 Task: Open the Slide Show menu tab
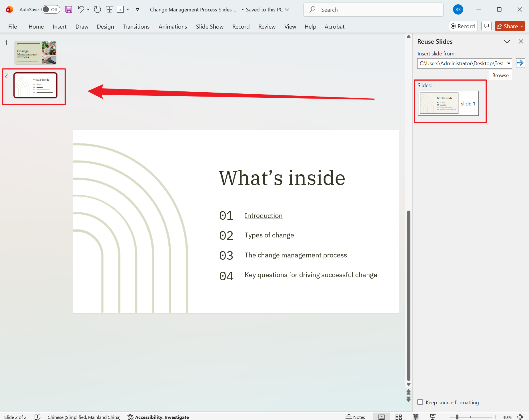pyautogui.click(x=209, y=26)
